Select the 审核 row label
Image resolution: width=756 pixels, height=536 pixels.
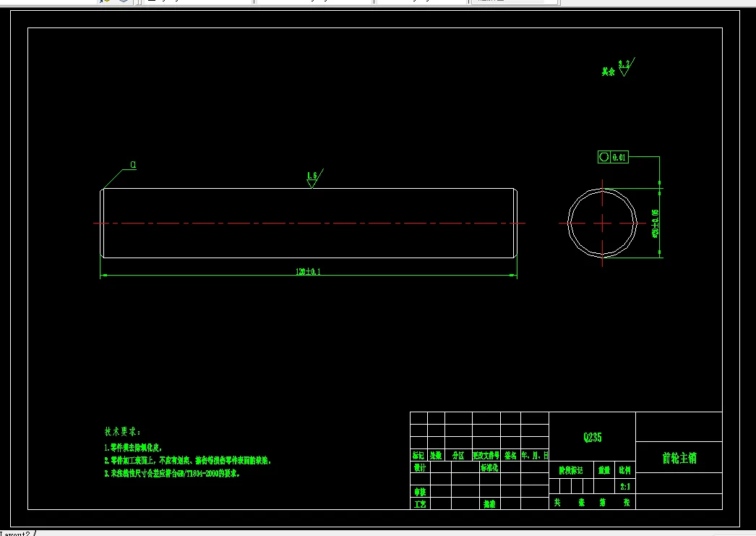click(x=419, y=492)
